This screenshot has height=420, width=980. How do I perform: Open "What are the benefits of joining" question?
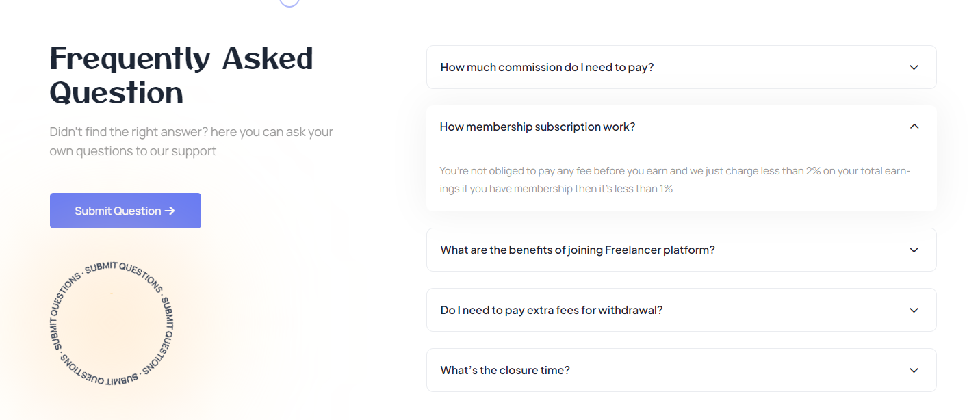(x=577, y=250)
